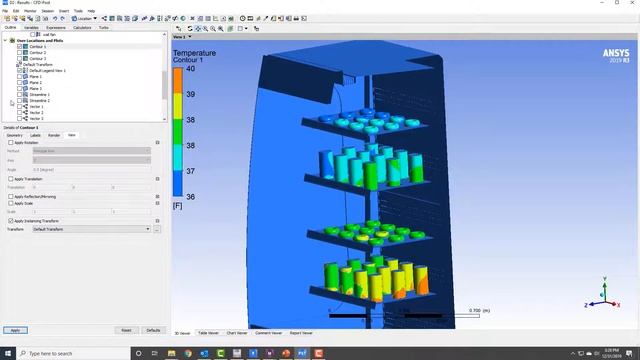
Task: Click the triad axis indicator in the viewer
Action: point(603,293)
